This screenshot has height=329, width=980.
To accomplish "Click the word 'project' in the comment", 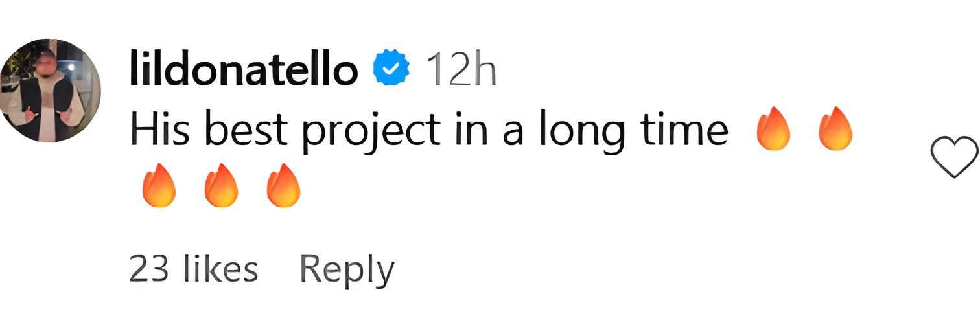I will coord(372,132).
